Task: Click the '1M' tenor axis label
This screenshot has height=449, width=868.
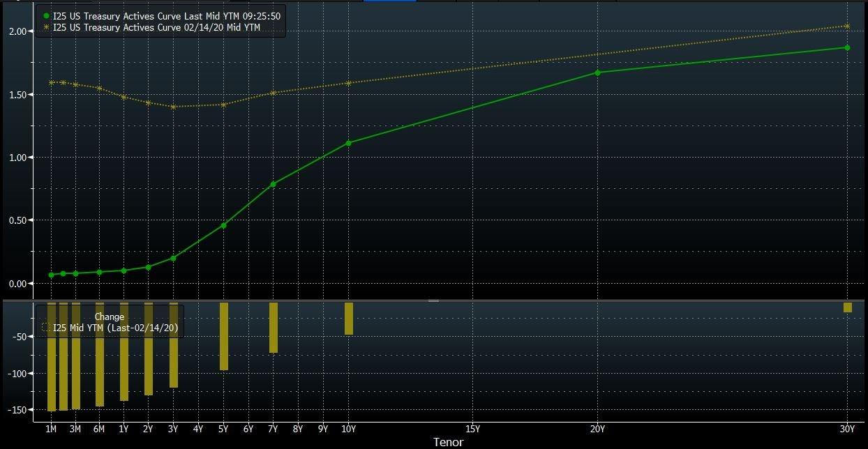Action: point(51,429)
